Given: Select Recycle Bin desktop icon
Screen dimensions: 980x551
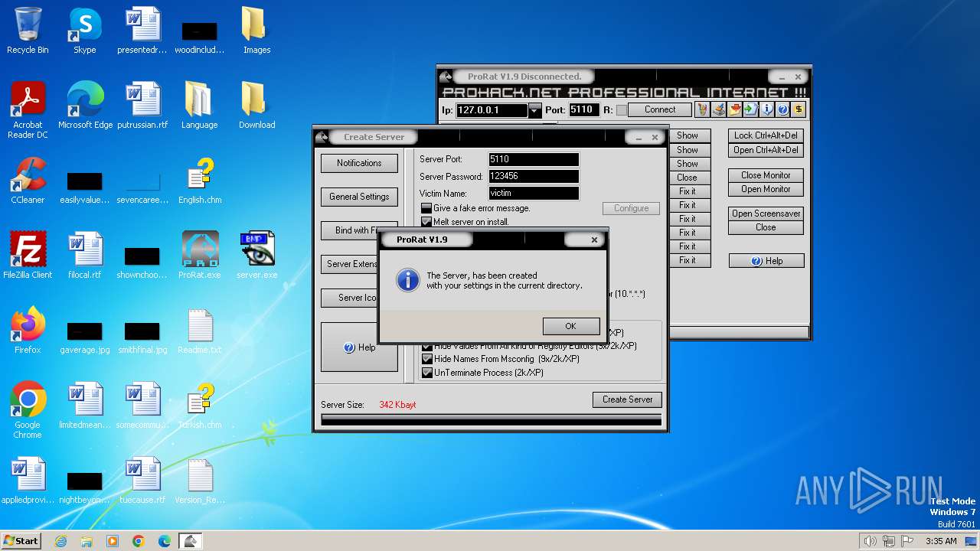Looking at the screenshot, I should coord(28,31).
